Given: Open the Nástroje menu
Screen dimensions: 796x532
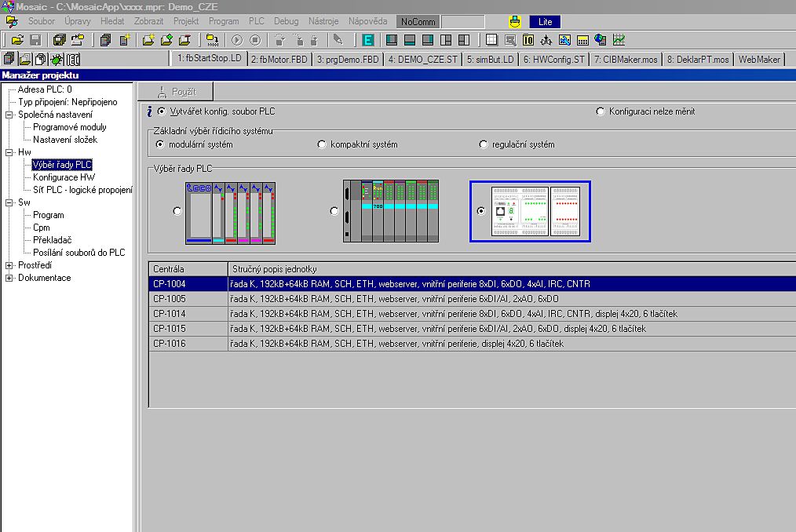Looking at the screenshot, I should coord(323,21).
